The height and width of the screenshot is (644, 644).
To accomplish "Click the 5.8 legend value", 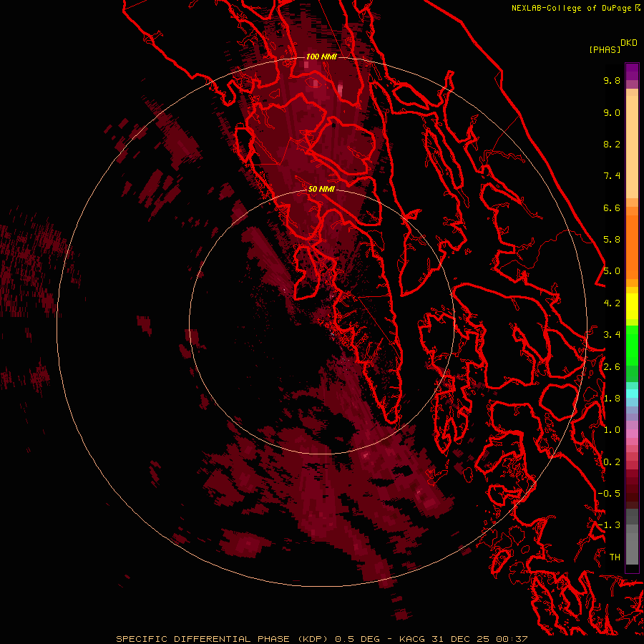I will [x=612, y=240].
